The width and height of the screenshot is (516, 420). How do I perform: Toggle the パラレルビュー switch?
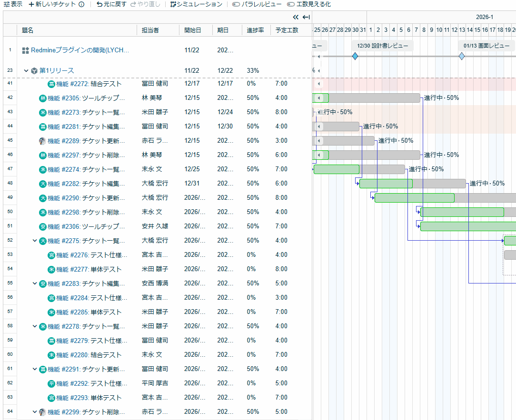(x=236, y=4)
